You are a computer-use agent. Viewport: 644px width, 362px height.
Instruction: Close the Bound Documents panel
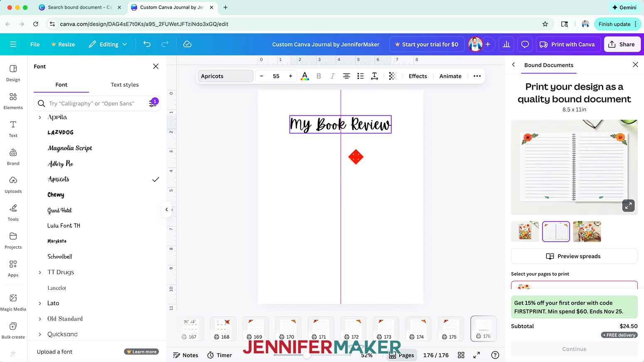click(635, 65)
